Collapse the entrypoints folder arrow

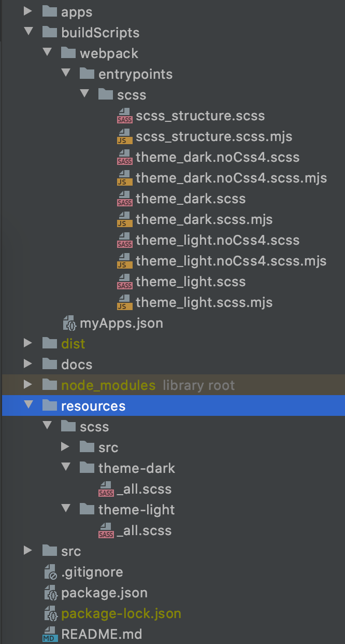click(66, 74)
